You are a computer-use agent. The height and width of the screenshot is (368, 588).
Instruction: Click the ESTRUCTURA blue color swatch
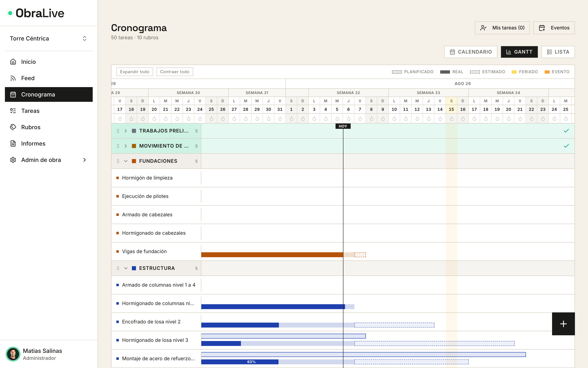pyautogui.click(x=134, y=268)
